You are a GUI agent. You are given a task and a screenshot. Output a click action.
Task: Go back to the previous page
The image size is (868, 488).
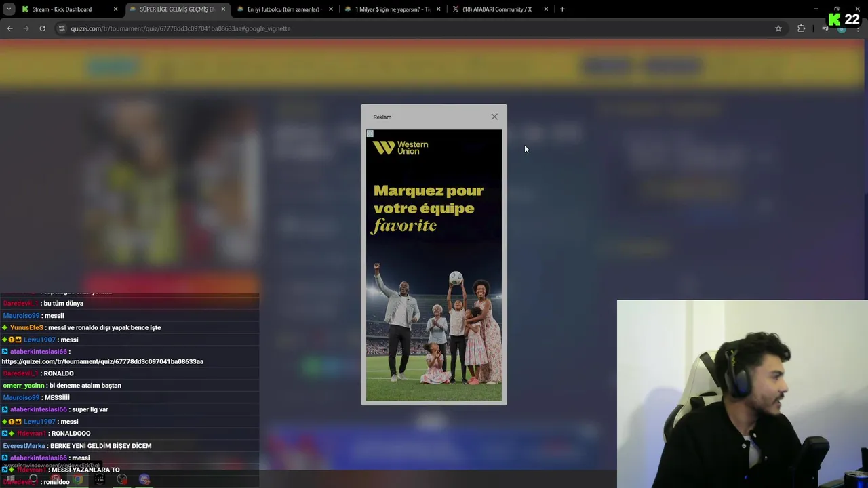pos(9,28)
